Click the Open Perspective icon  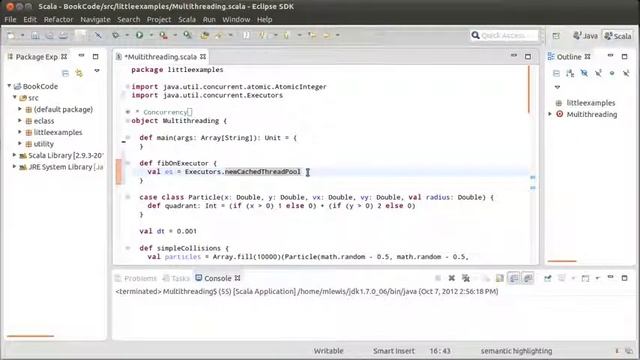pyautogui.click(x=556, y=36)
